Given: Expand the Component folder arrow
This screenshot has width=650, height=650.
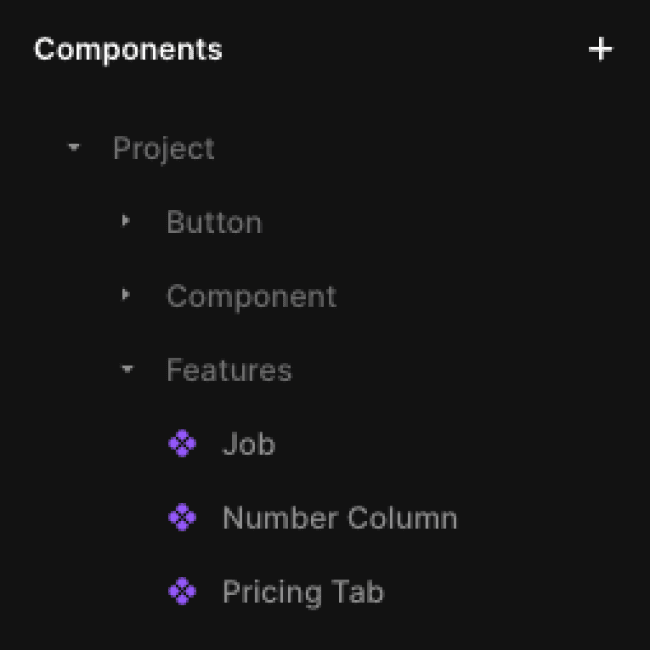Looking at the screenshot, I should pyautogui.click(x=126, y=295).
